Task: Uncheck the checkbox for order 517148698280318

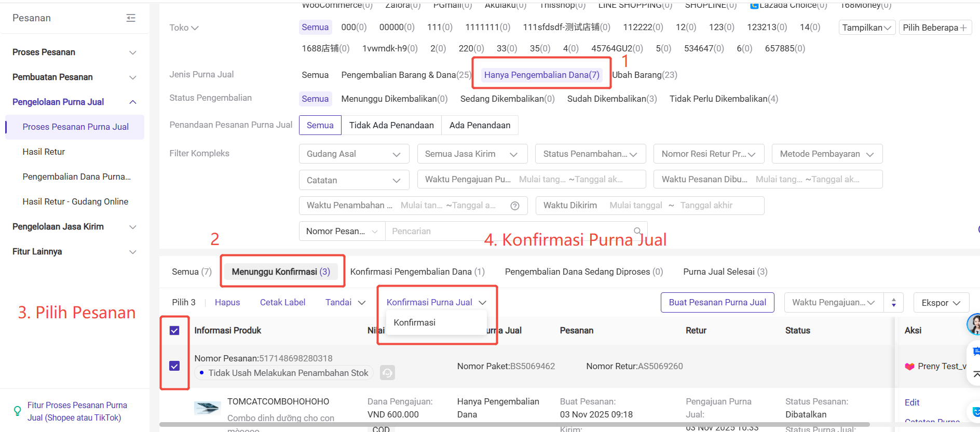Action: pos(174,366)
